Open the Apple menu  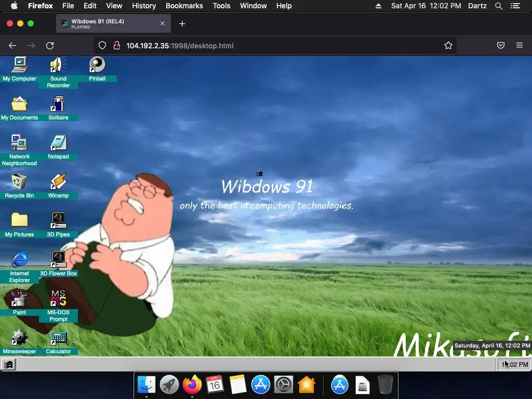14,6
